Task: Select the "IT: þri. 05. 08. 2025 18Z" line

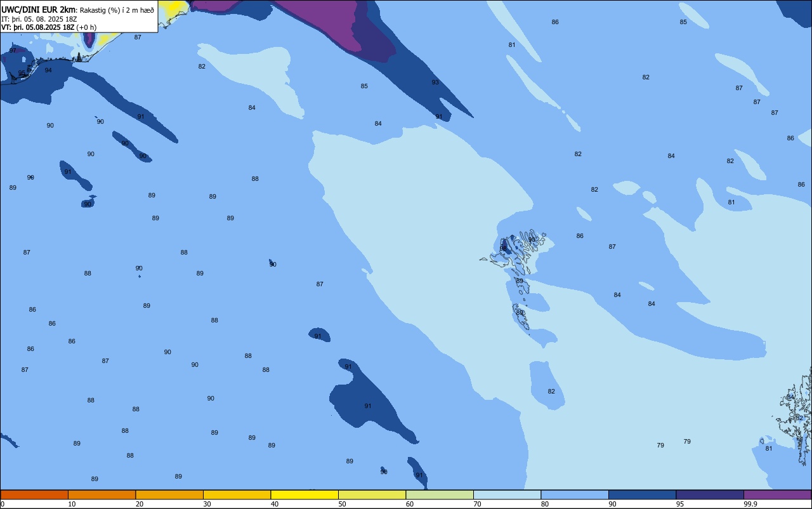Action: click(x=39, y=19)
